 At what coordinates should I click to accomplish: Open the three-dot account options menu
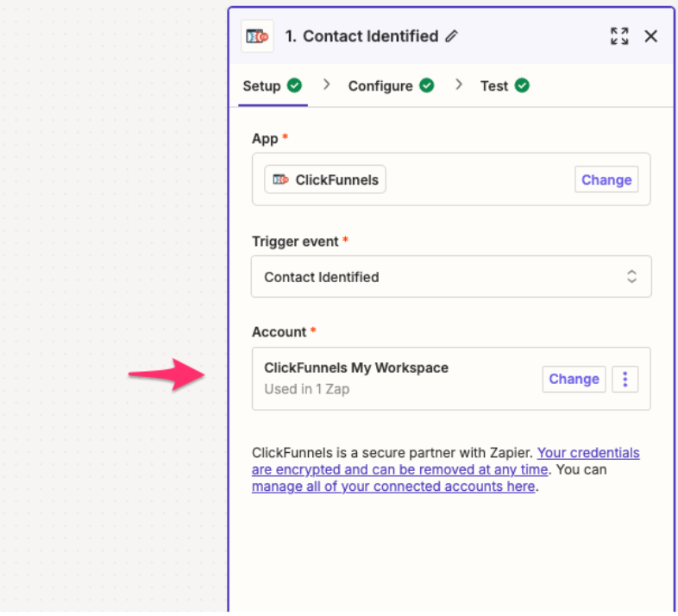point(625,379)
